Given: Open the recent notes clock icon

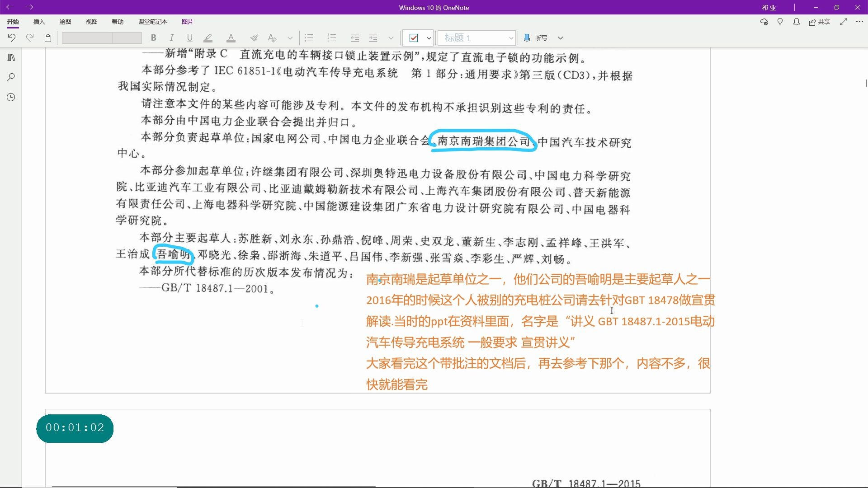Looking at the screenshot, I should [x=11, y=97].
